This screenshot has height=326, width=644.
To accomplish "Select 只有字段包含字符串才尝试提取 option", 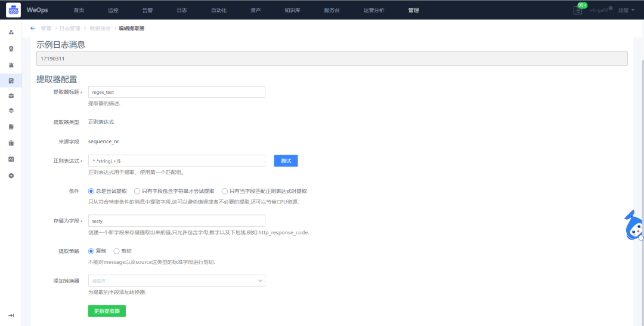I will click(x=137, y=191).
